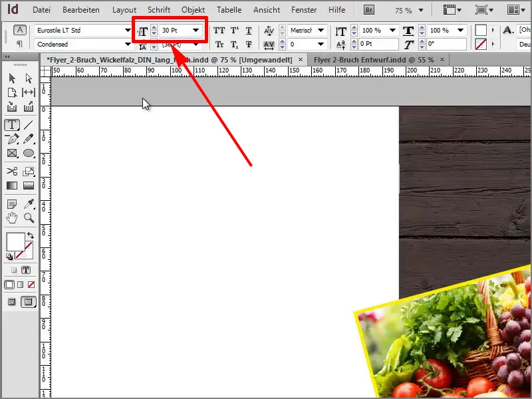The image size is (532, 399).
Task: Open the 75 % zoom level dropdown
Action: (421, 10)
